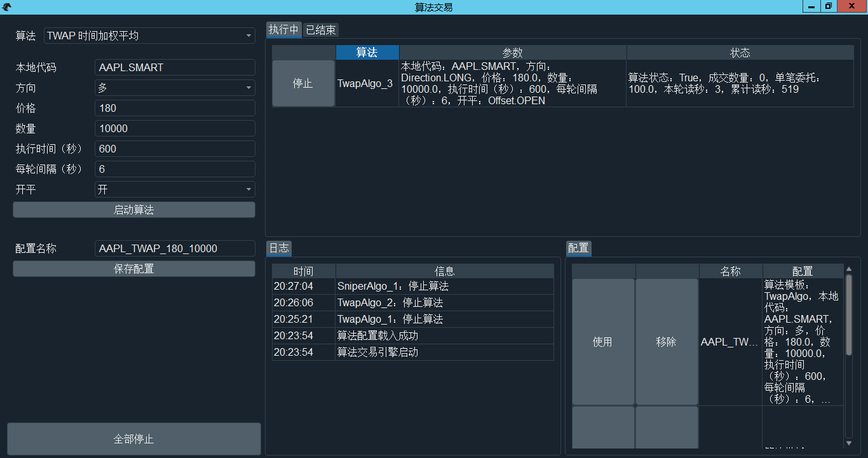The height and width of the screenshot is (458, 868).
Task: Open the 开平 offset dropdown
Action: 175,189
